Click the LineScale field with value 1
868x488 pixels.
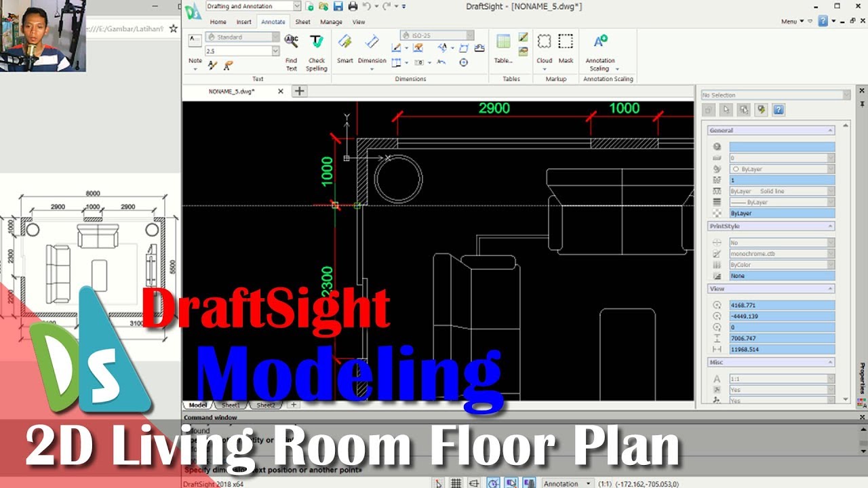(782, 180)
